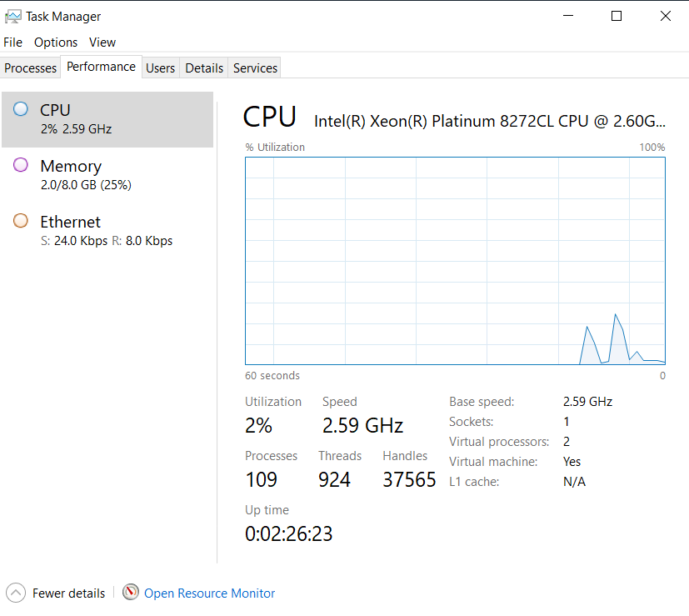
Task: Click the CPU utilization graph
Action: coord(455,260)
